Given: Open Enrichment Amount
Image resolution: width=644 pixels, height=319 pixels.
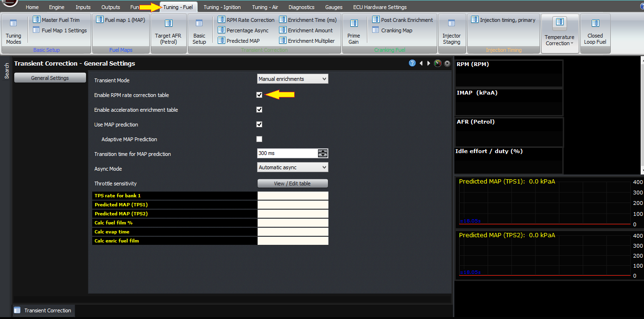Looking at the screenshot, I should (x=307, y=30).
